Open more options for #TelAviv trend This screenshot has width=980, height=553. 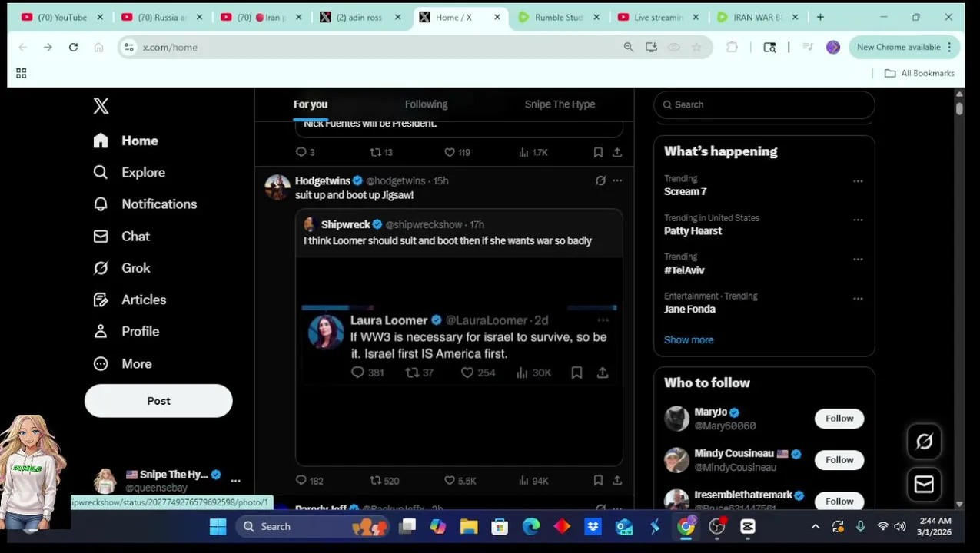(x=858, y=260)
